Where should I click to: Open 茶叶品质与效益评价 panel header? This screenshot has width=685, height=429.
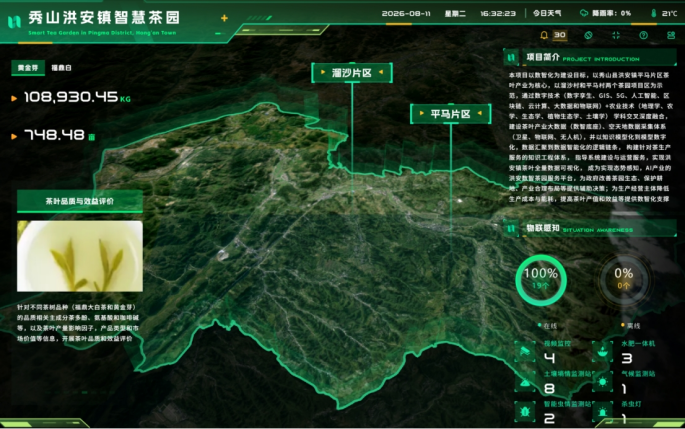pos(80,201)
